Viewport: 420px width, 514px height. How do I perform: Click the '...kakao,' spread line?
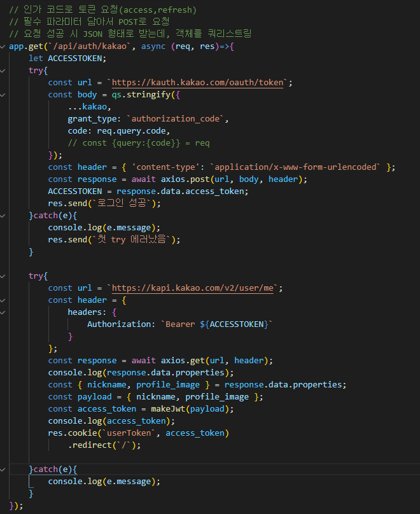(x=90, y=107)
